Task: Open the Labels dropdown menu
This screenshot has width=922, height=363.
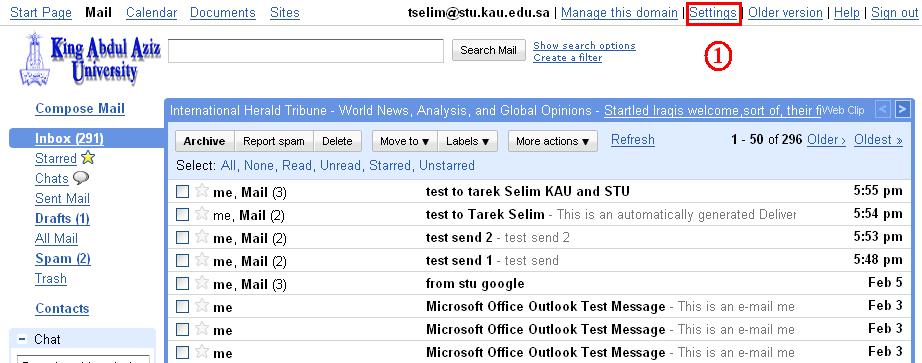Action: pos(467,141)
